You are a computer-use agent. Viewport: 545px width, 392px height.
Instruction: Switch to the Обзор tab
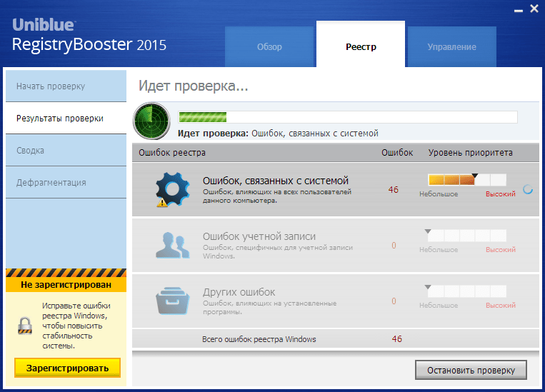(269, 47)
